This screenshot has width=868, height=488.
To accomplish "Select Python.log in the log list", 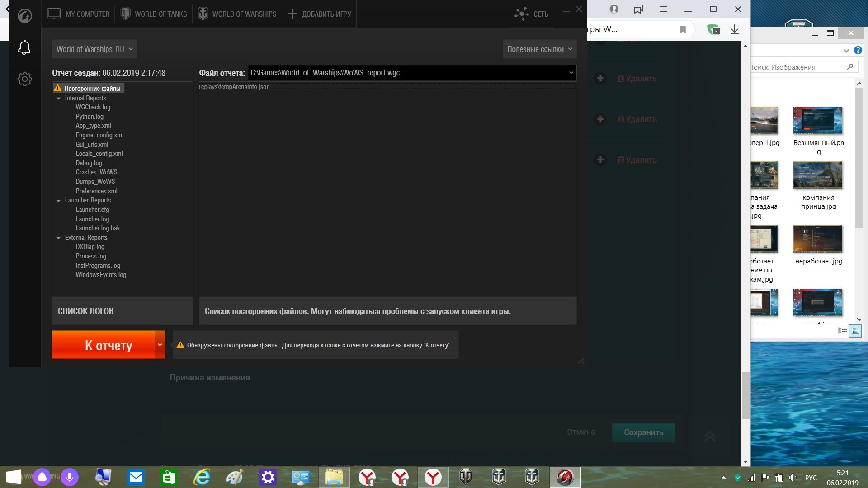I will [90, 117].
